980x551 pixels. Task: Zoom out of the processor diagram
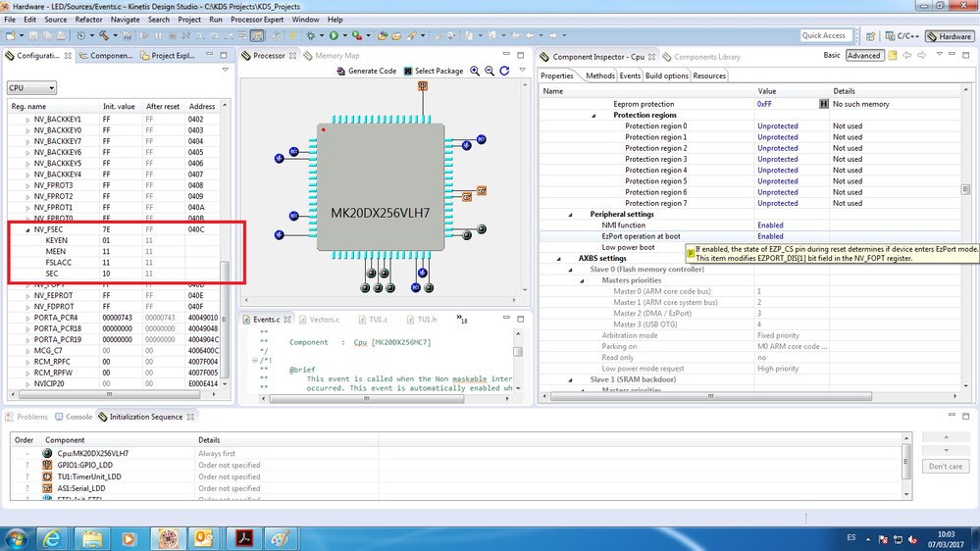pos(490,72)
